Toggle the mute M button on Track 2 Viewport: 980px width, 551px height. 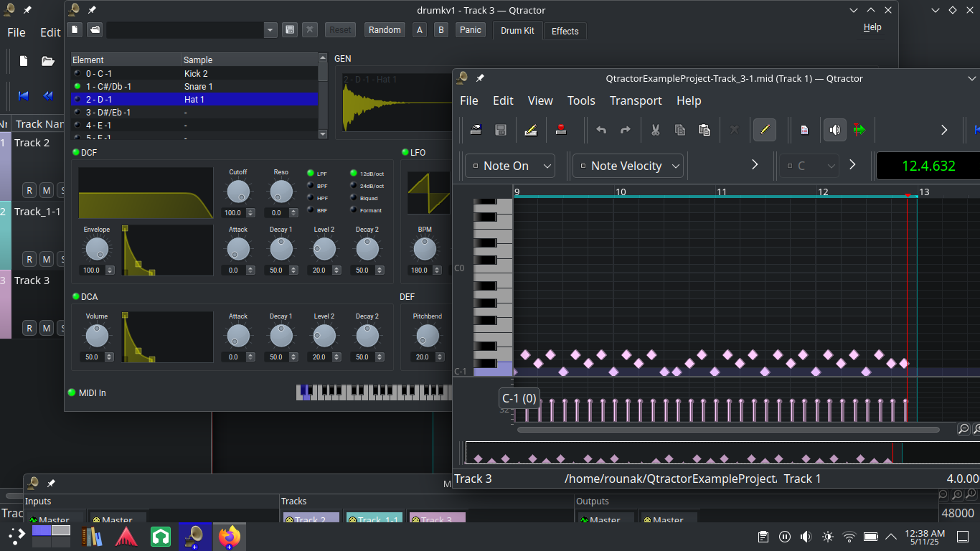point(46,190)
